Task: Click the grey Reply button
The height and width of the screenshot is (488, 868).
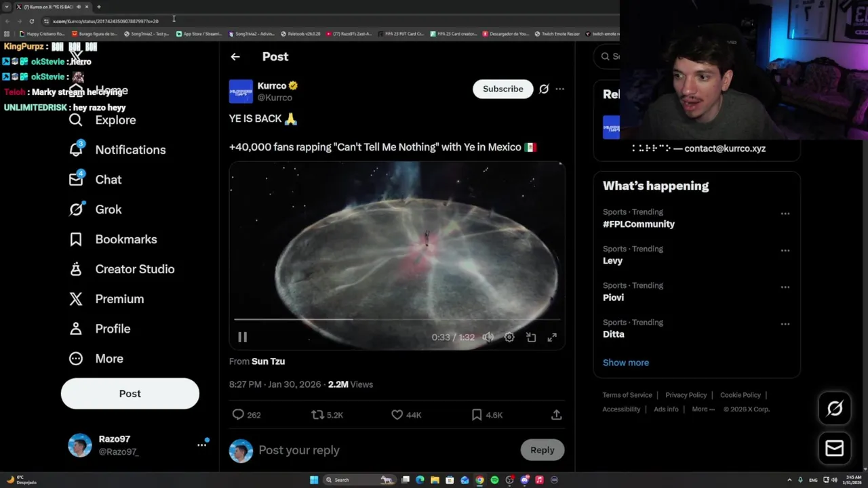Action: (542, 450)
